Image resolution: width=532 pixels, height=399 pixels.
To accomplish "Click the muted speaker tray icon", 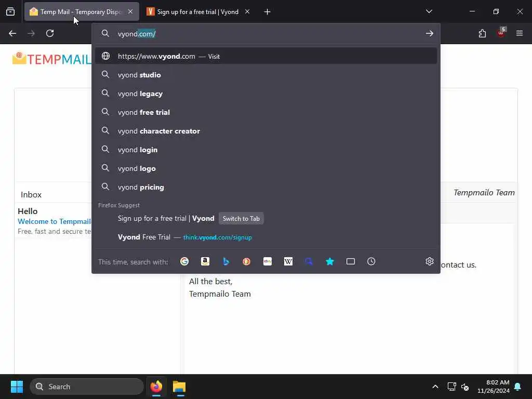I will (x=465, y=387).
